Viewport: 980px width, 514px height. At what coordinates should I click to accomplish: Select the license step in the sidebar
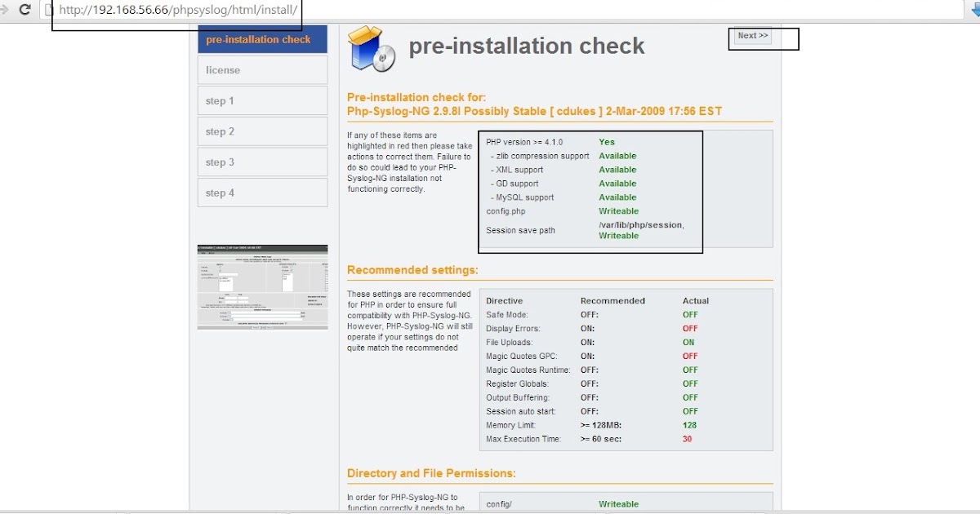261,69
